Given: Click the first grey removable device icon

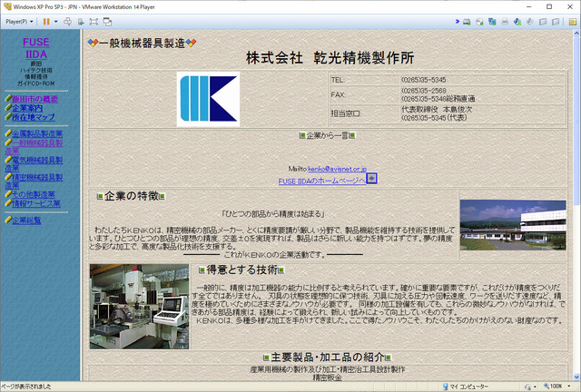Looking at the screenshot, I should (543, 22).
